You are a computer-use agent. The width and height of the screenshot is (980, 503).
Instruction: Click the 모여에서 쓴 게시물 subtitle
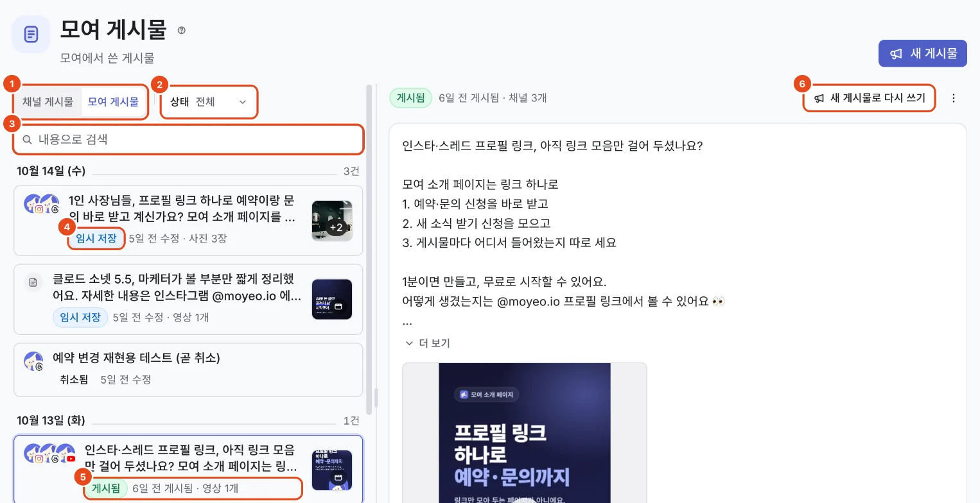point(107,58)
